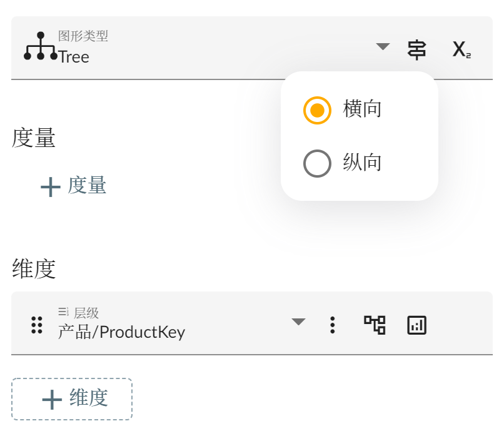Expand the 图形类型 dropdown arrow
504x431 pixels.
383,47
